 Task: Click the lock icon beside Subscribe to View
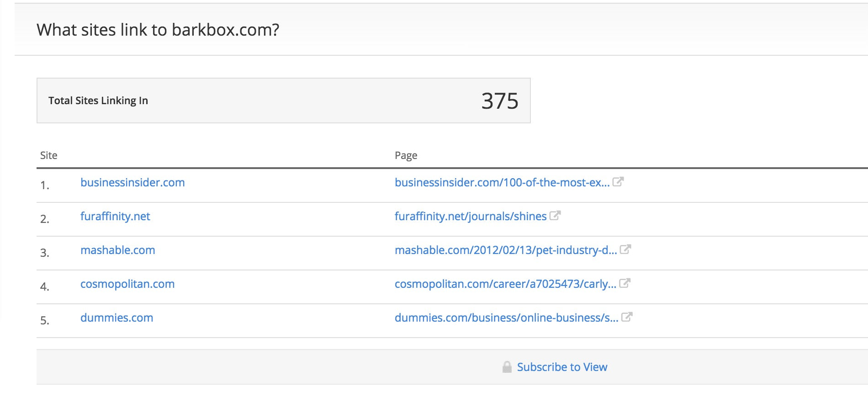pyautogui.click(x=507, y=367)
